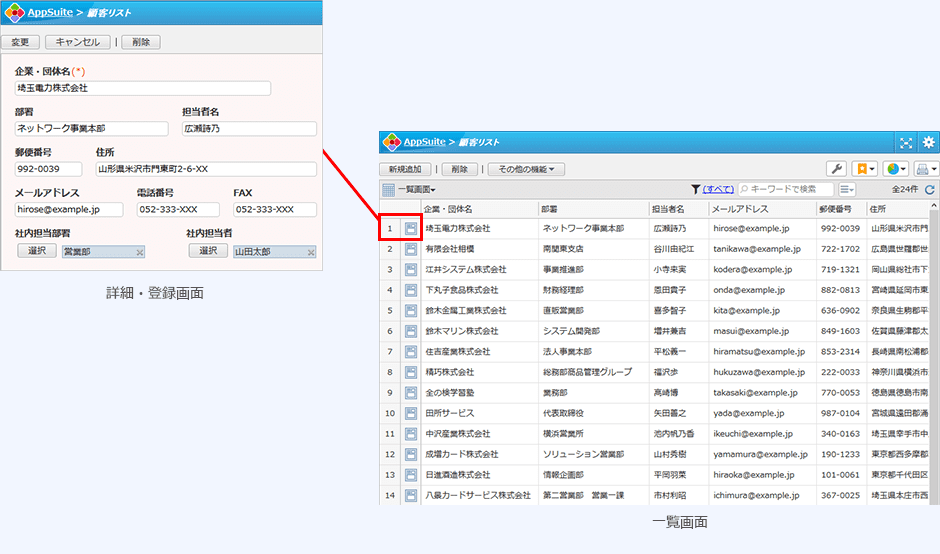Expand the bookmark star dropdown
Screen dimensions: 940x554
click(x=866, y=170)
